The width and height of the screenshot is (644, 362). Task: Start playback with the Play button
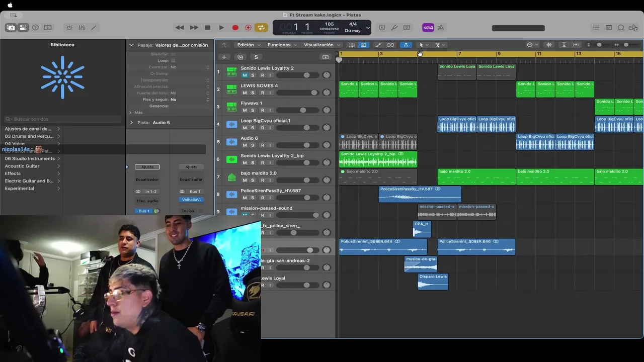tap(221, 28)
